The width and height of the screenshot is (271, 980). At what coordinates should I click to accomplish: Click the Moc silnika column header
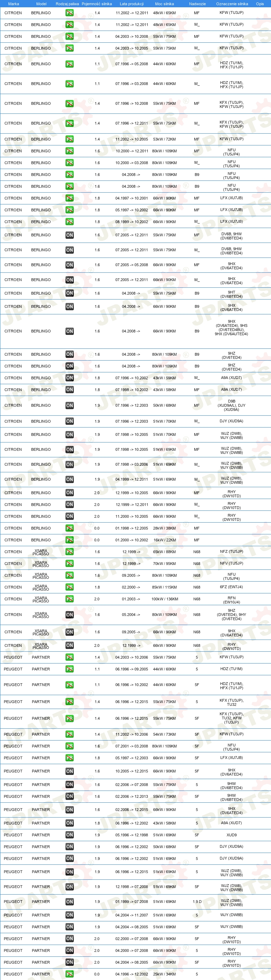point(165,4)
